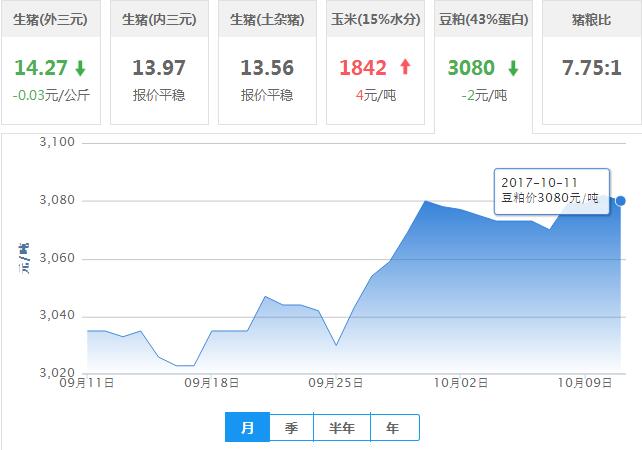Switch chart range to 季
Viewport: 642px width, 450px height.
tap(291, 427)
